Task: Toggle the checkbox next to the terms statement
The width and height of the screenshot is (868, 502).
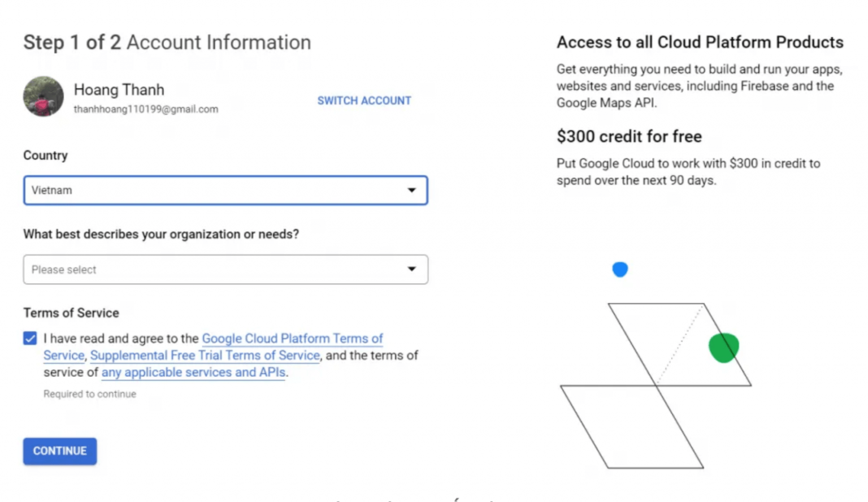Action: coord(29,338)
